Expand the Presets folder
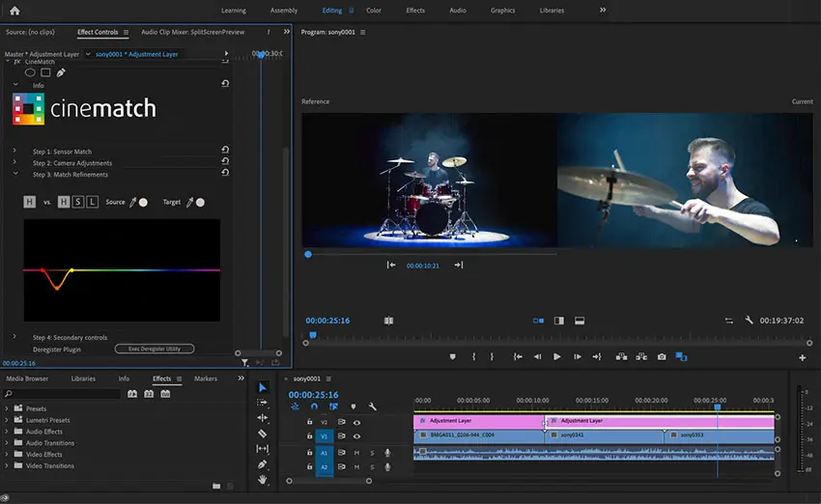The image size is (821, 504). click(7, 408)
